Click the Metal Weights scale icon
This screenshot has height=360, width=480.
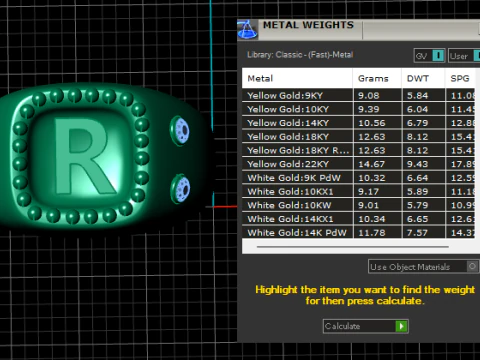247,30
